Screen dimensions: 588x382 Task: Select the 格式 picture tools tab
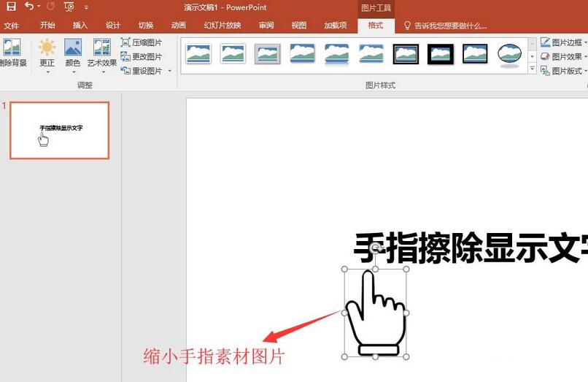tap(376, 25)
